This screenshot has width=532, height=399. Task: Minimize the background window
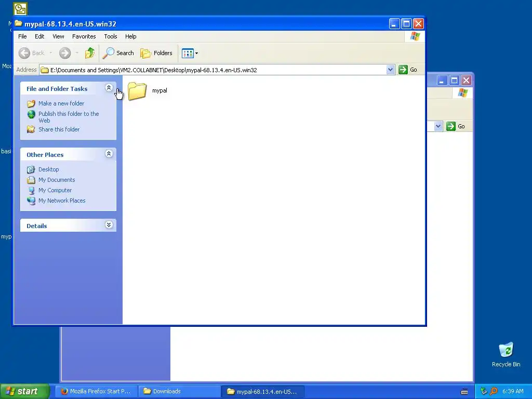pos(442,81)
